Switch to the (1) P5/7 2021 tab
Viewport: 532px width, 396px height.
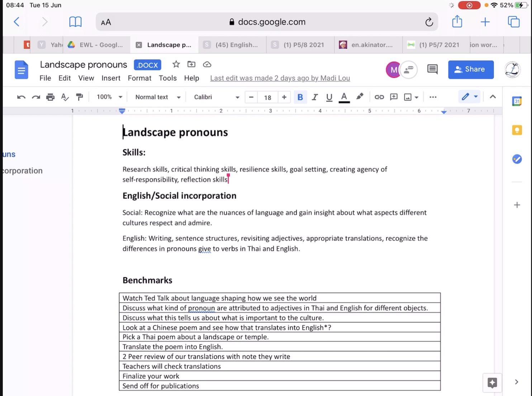(x=435, y=45)
